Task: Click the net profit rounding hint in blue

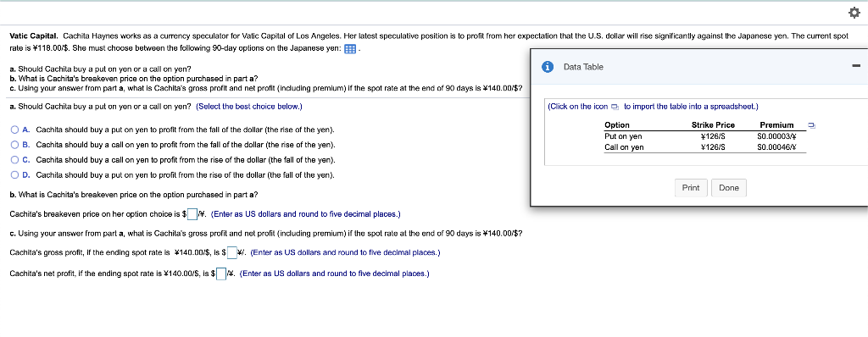Action: [x=334, y=273]
